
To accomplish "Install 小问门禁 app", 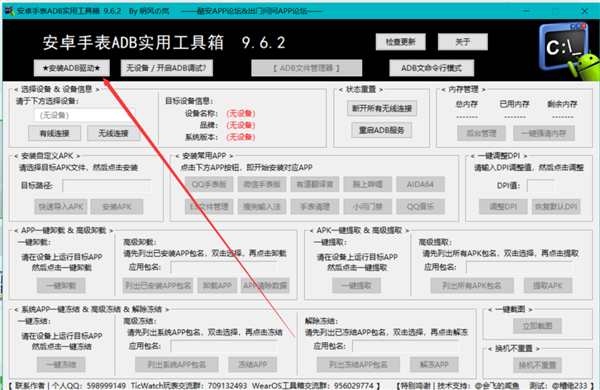I will point(368,207).
